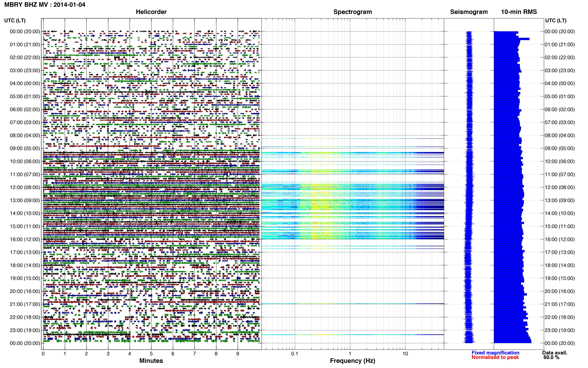Click the left '09:00 (05:00)' time label
588x368 pixels.
tap(25, 148)
